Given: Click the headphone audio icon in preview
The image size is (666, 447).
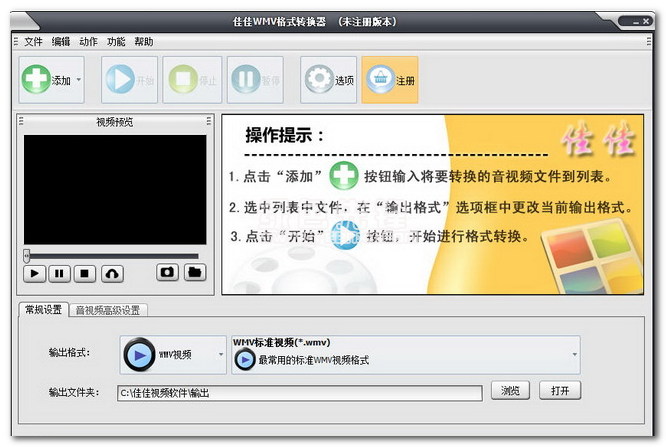Looking at the screenshot, I should pyautogui.click(x=113, y=273).
